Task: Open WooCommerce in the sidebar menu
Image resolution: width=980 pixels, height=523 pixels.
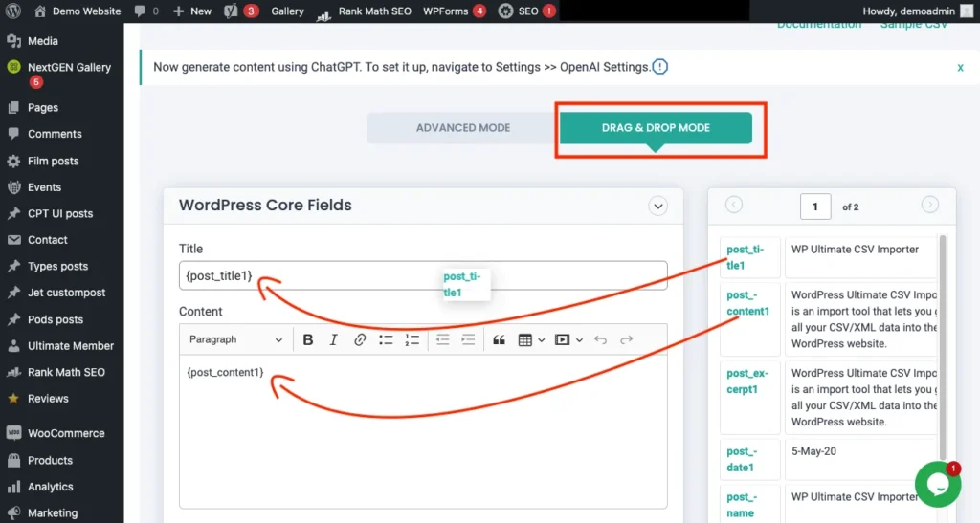Action: coord(65,433)
